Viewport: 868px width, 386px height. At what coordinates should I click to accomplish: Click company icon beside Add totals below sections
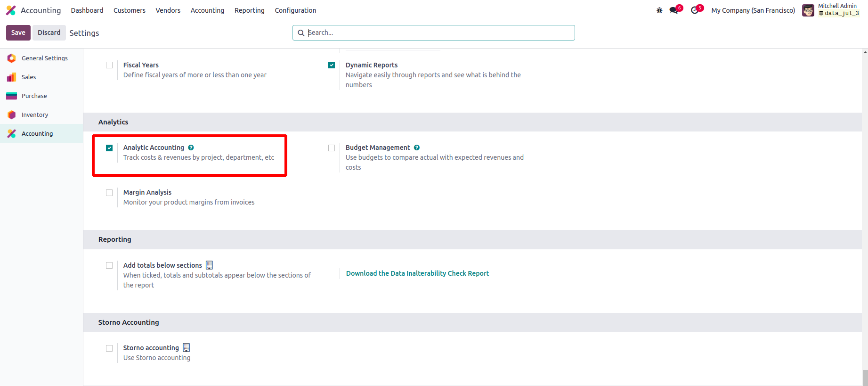(210, 265)
